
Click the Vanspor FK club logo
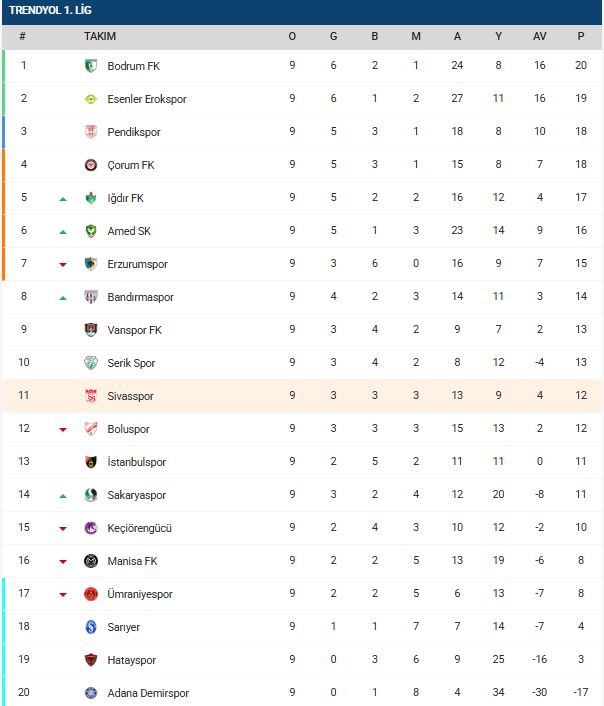[90, 330]
